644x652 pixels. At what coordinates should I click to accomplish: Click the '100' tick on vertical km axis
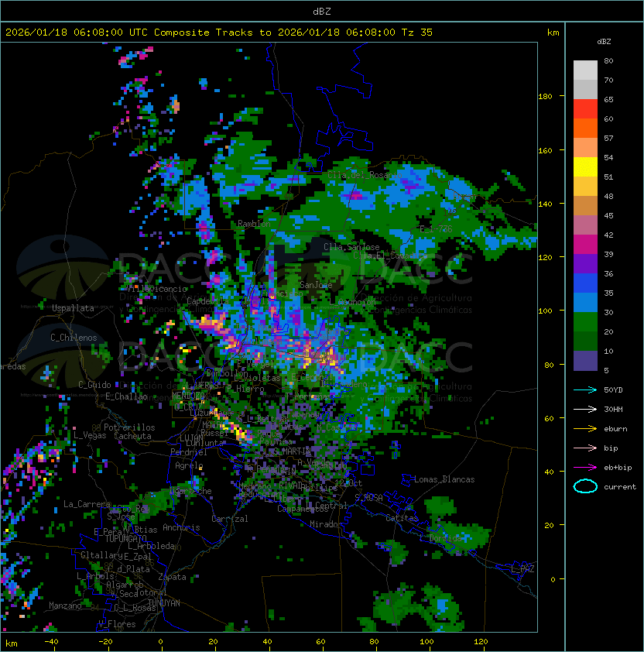(x=545, y=311)
